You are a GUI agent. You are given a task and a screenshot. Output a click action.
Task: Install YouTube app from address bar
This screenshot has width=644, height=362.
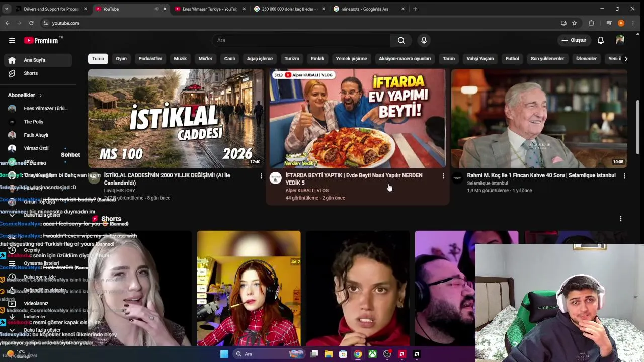[x=563, y=23]
